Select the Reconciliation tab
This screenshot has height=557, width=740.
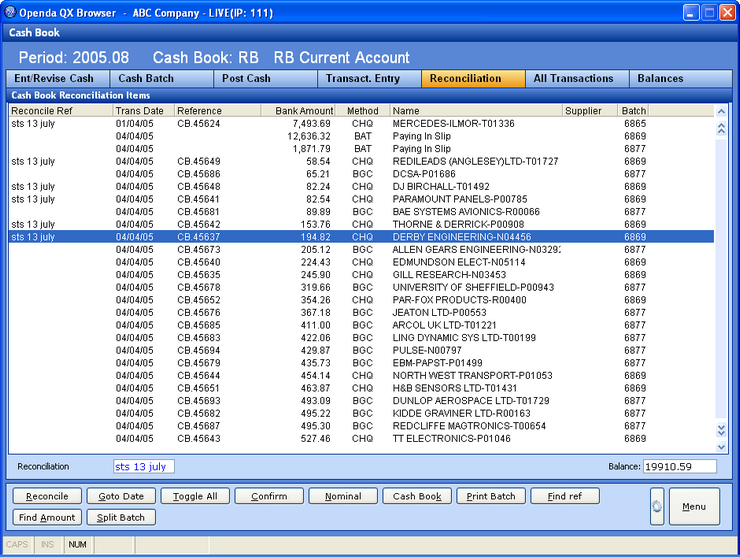point(473,78)
